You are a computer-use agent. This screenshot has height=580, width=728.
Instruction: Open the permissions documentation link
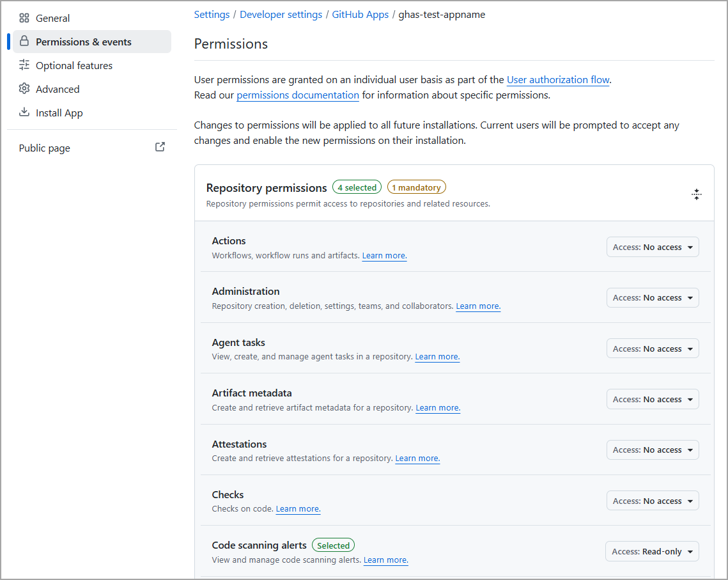298,95
